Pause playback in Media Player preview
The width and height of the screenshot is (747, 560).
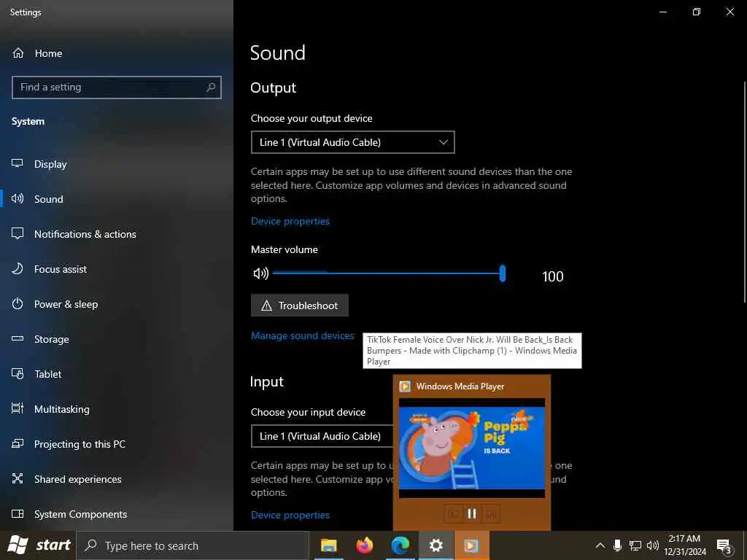(x=472, y=513)
